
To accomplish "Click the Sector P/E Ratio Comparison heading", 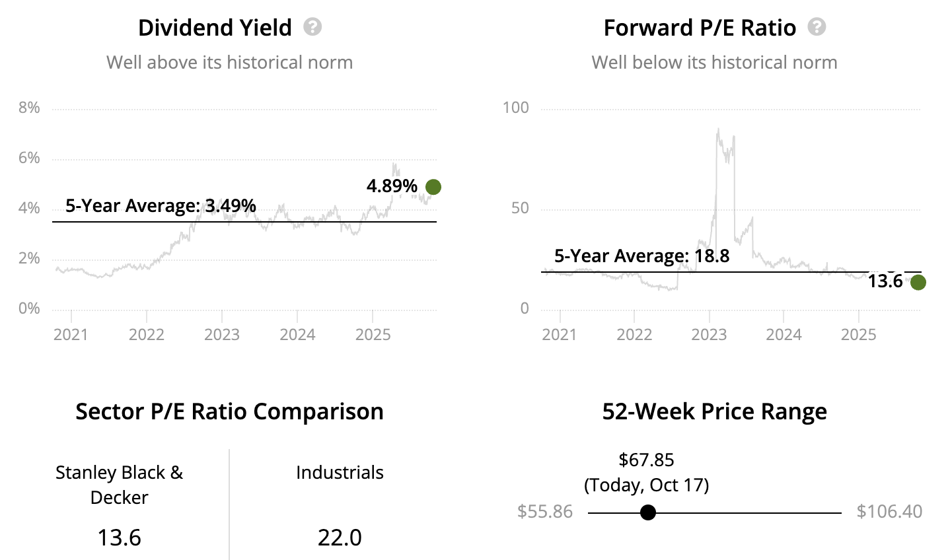I will [229, 411].
